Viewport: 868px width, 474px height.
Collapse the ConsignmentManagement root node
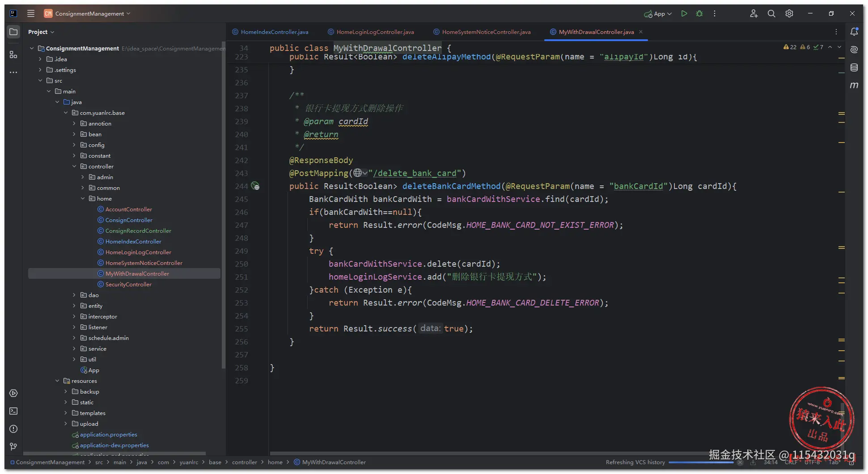32,48
